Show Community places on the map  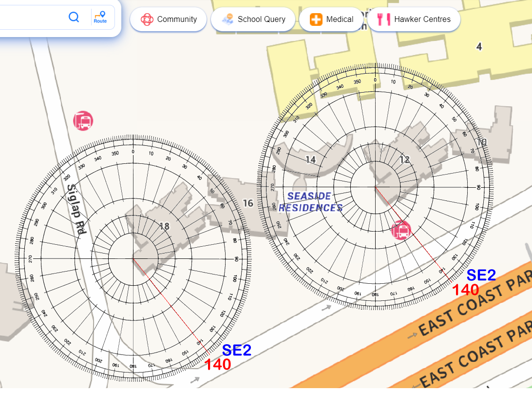pyautogui.click(x=169, y=20)
